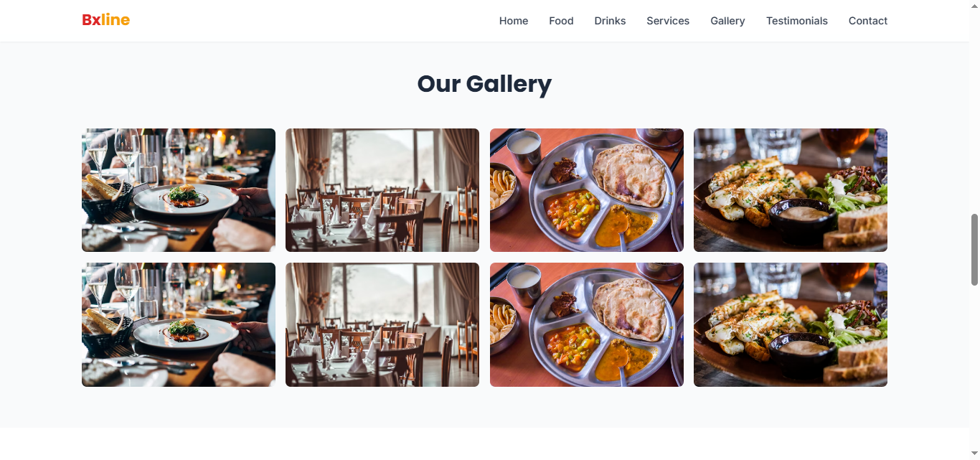980x460 pixels.
Task: Click the Contact link
Action: click(868, 21)
